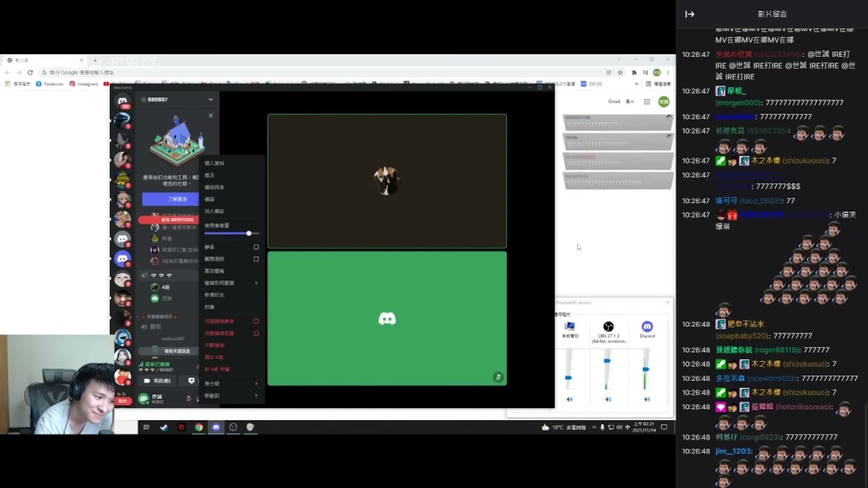The width and height of the screenshot is (868, 488).
Task: Open Chrome three-dot menu
Action: pos(668,73)
